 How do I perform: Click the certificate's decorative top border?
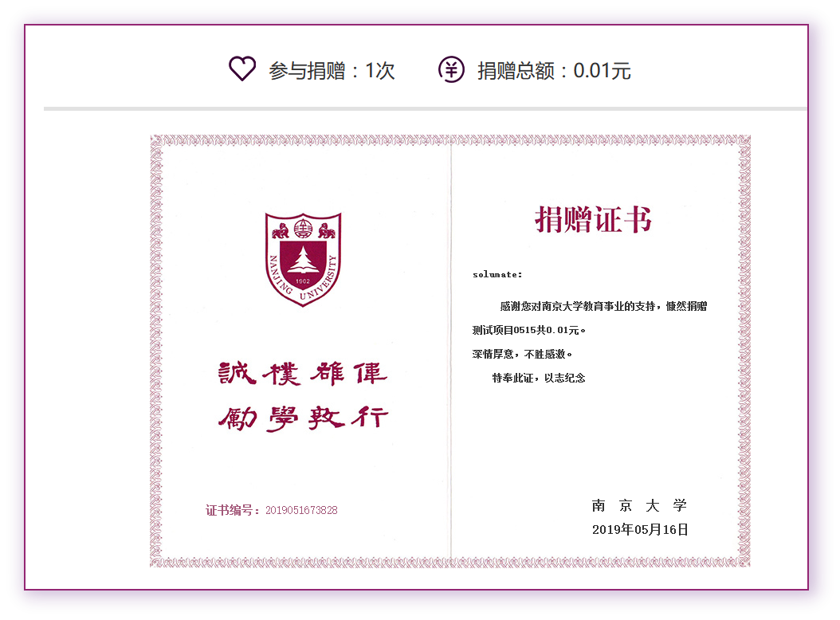click(x=450, y=140)
